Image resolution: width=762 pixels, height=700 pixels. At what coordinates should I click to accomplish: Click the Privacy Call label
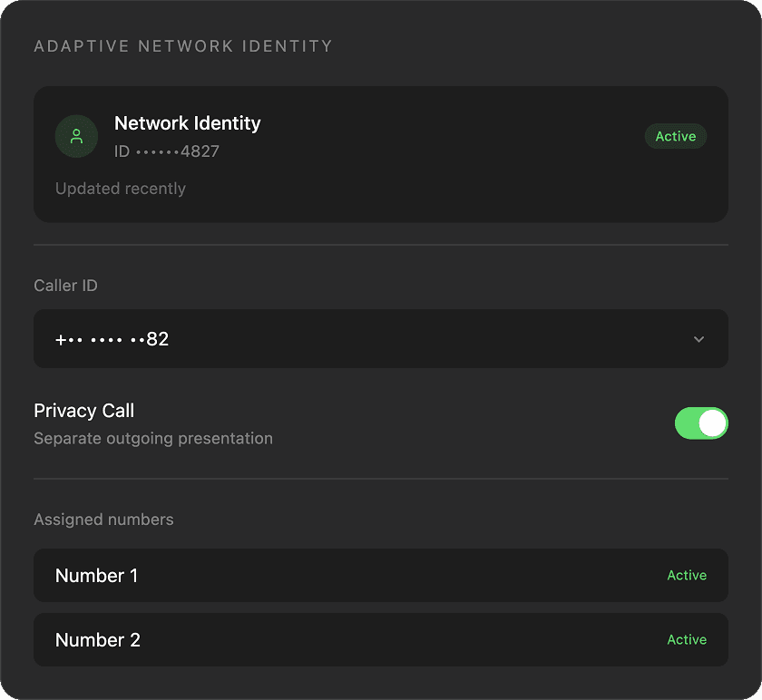[84, 411]
